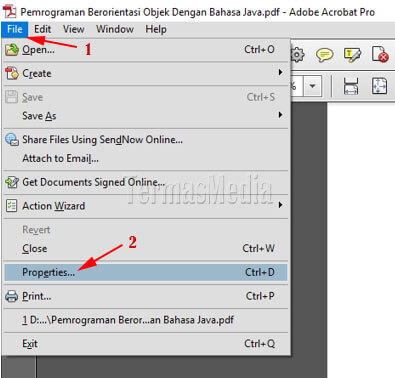Image resolution: width=395 pixels, height=378 pixels.
Task: Click the gear settings toolbar icon
Action: point(297,54)
